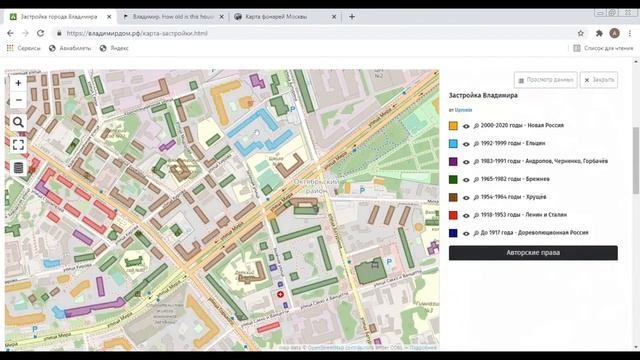Open the browser extensions puzzle icon
This screenshot has height=360, width=640.
pos(599,33)
